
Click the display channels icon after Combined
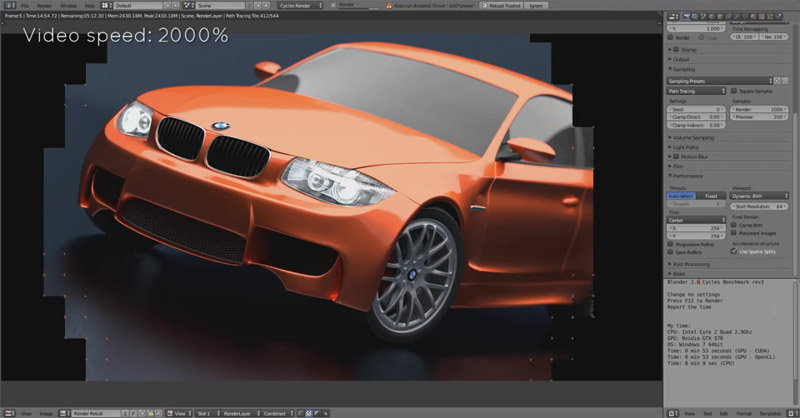click(299, 413)
